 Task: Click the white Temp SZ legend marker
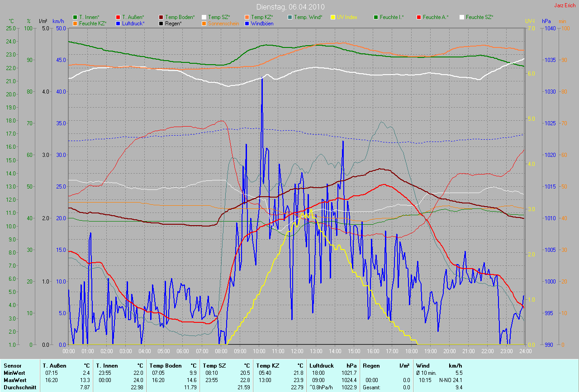[x=204, y=17]
